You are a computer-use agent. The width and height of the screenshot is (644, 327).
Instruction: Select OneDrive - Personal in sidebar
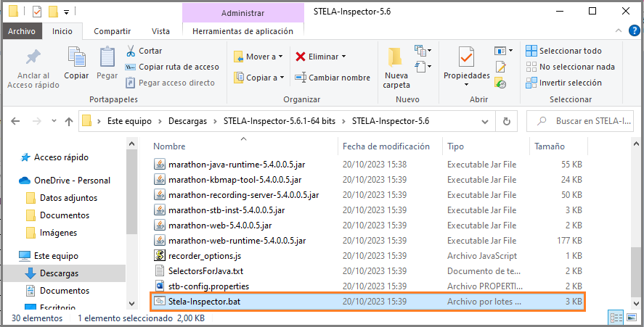[73, 181]
